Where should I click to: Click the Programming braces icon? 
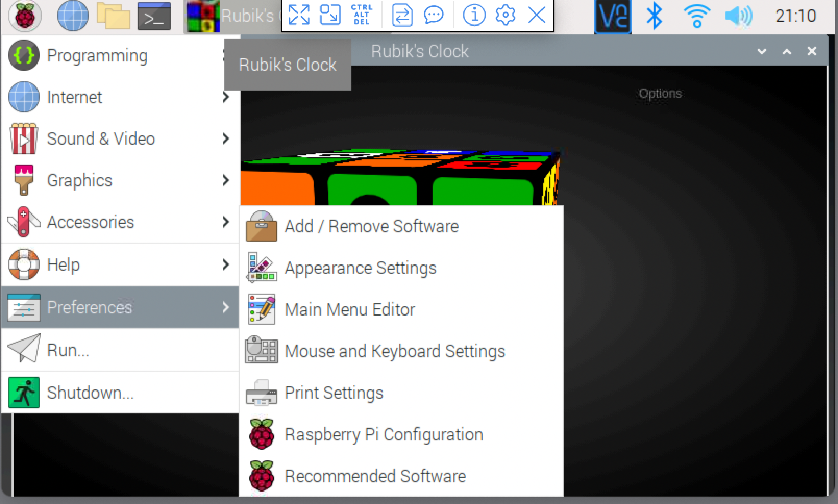(x=24, y=55)
